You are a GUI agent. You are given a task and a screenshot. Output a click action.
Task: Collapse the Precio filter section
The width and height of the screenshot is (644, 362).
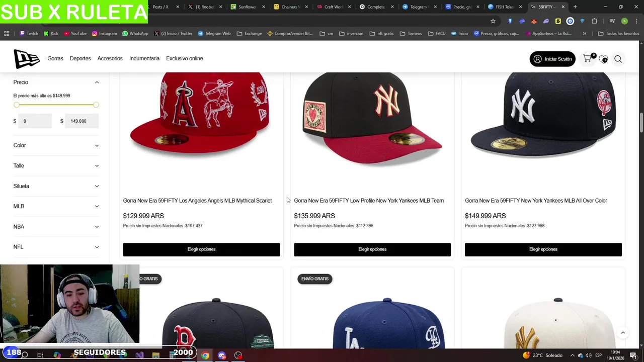(56, 82)
